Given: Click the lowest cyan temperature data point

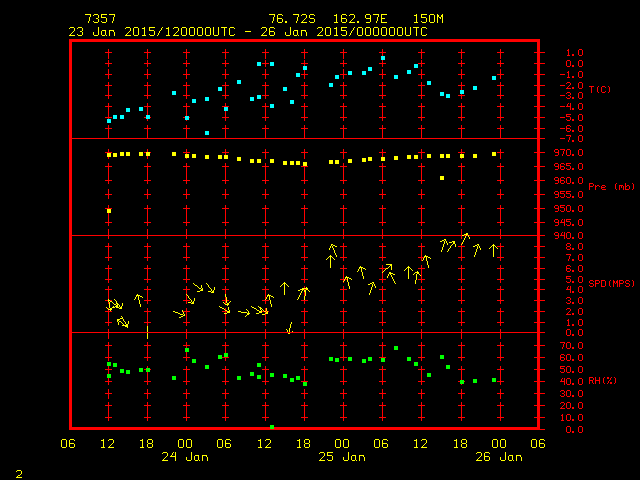Looking at the screenshot, I should pos(207,133).
